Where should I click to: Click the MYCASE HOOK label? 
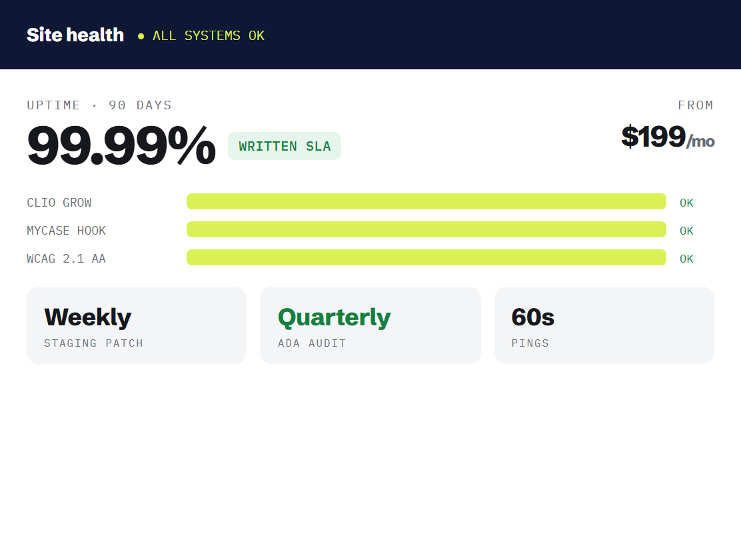coord(66,231)
